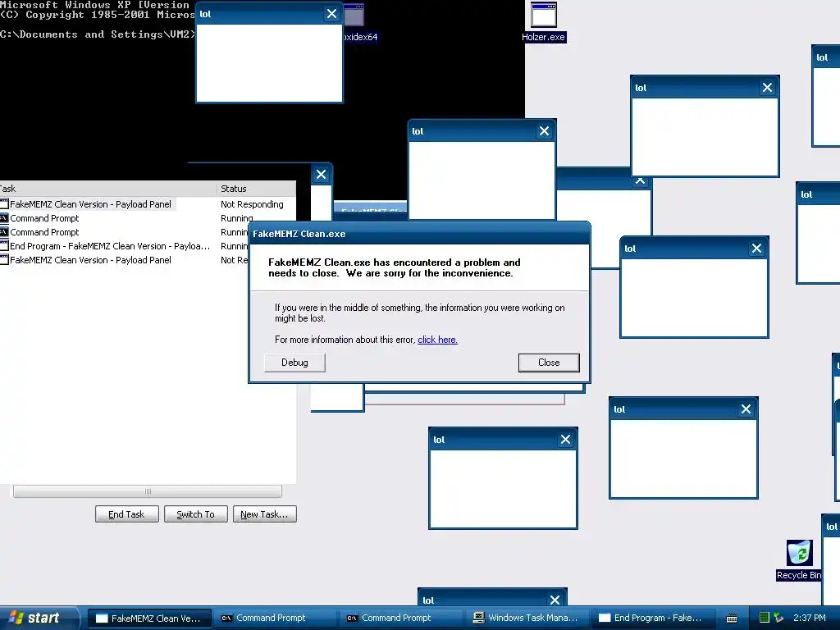Viewport: 840px width, 630px height.
Task: Click Close in the FakeMEMZ error dialog
Action: tap(549, 363)
